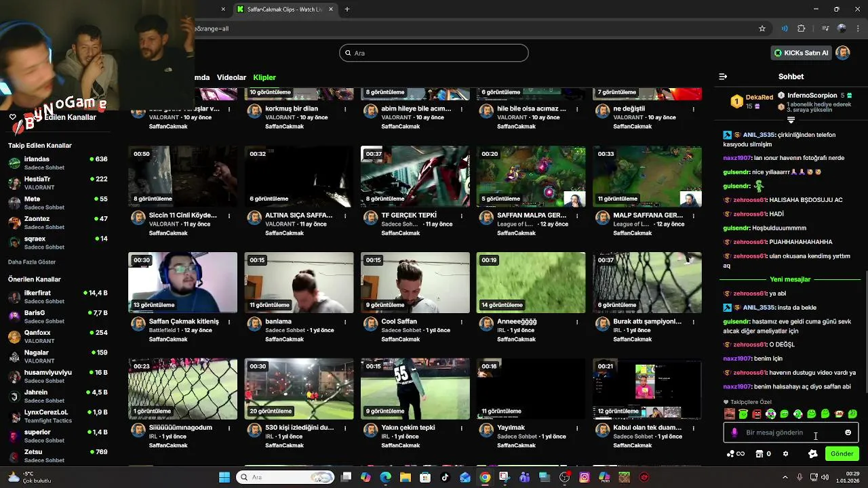Open irlandas followed channel

coord(58,163)
